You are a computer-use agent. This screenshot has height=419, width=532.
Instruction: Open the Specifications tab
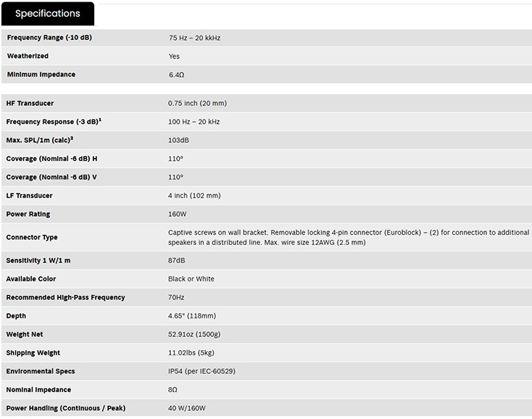[x=48, y=14]
